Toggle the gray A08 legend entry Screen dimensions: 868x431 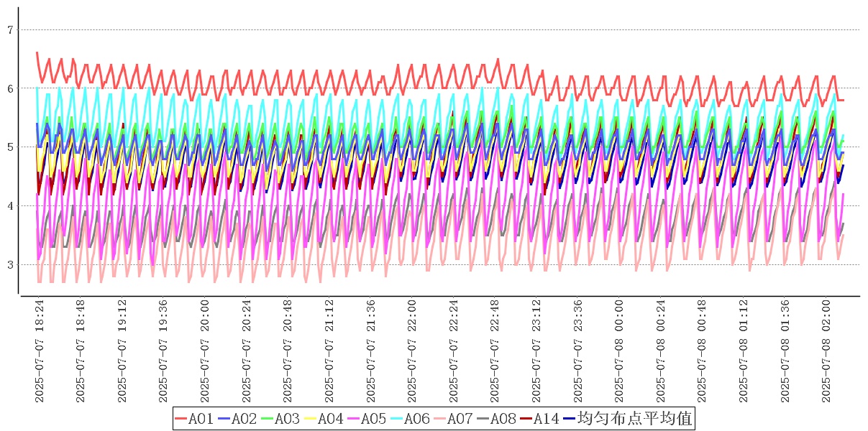pyautogui.click(x=496, y=419)
